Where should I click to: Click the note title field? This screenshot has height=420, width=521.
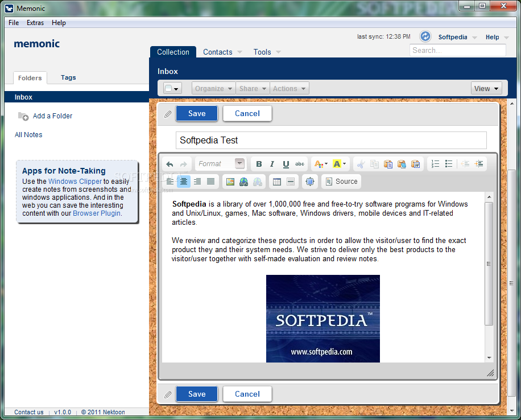click(x=331, y=141)
